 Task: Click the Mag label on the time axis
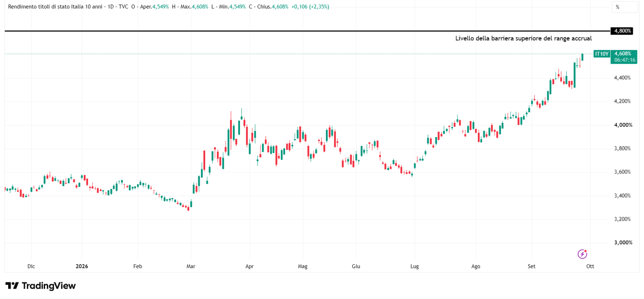pos(303,266)
